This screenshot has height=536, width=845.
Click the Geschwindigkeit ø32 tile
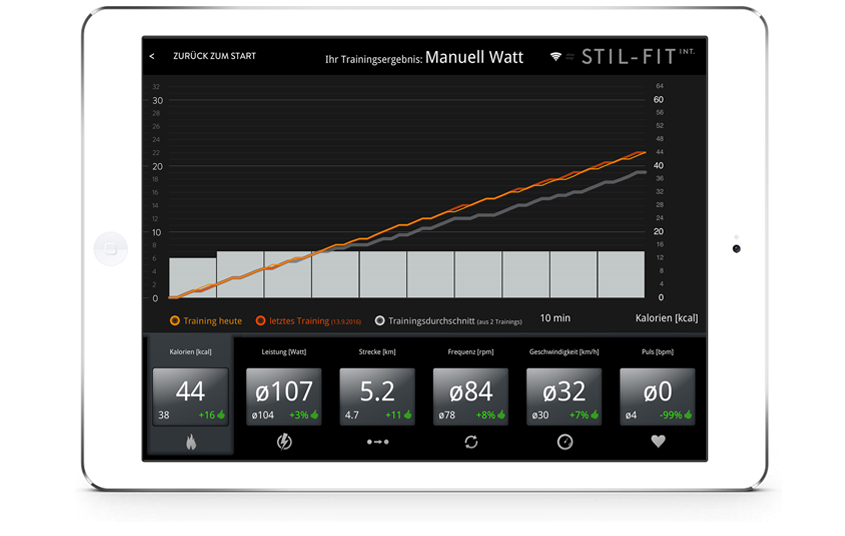click(x=564, y=396)
